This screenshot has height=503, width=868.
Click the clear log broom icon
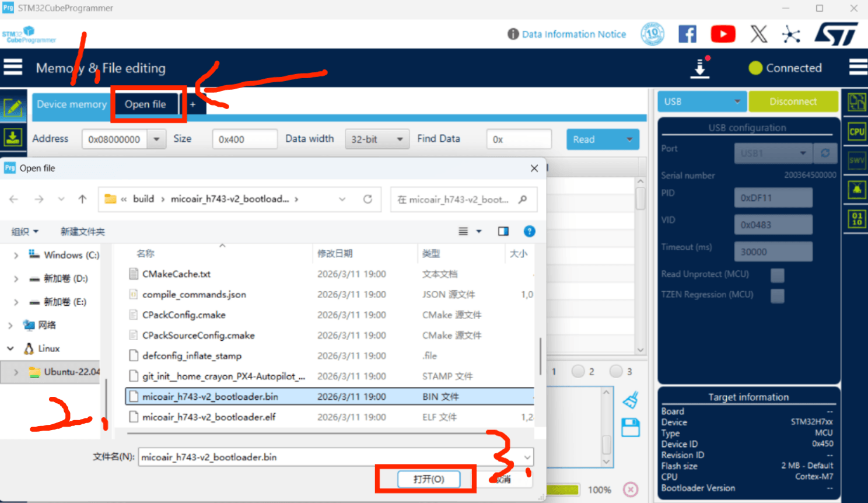pos(631,400)
